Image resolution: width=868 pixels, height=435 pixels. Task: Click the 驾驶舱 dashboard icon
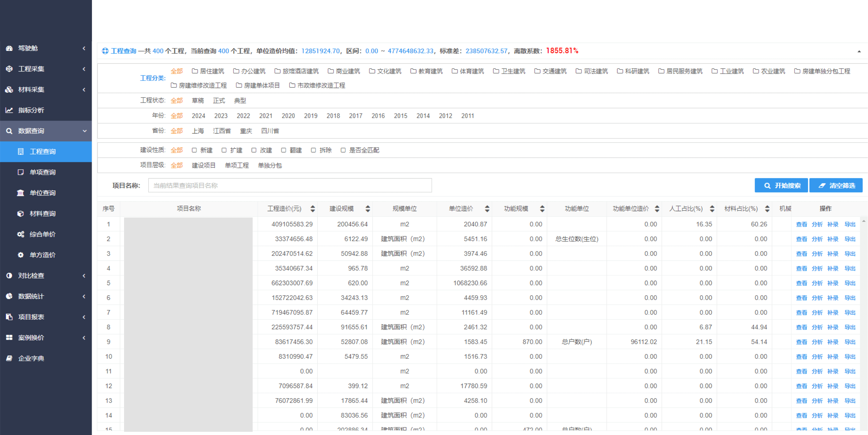pos(9,48)
